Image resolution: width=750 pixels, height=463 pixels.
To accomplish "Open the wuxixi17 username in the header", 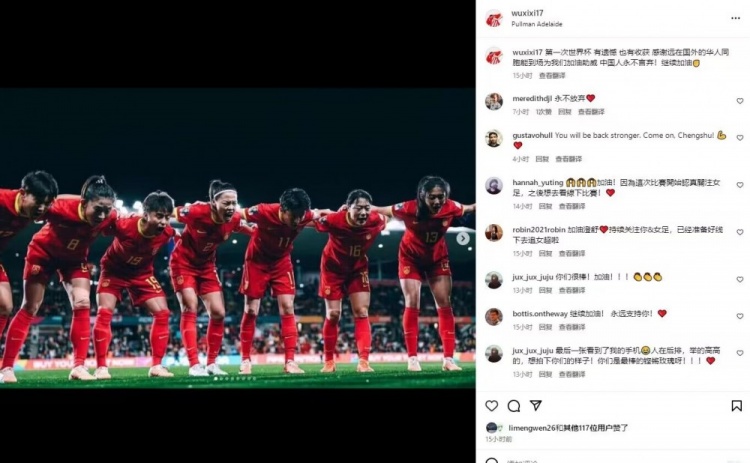I will [527, 13].
